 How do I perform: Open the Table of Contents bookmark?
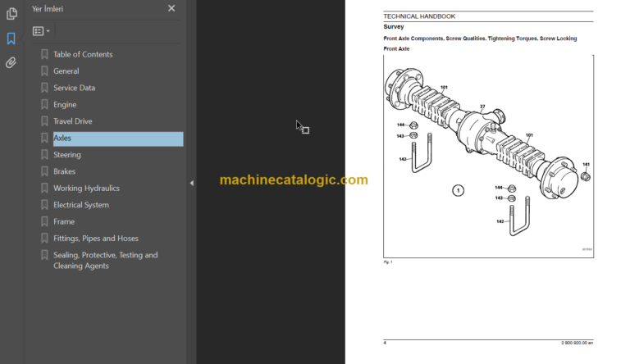83,54
